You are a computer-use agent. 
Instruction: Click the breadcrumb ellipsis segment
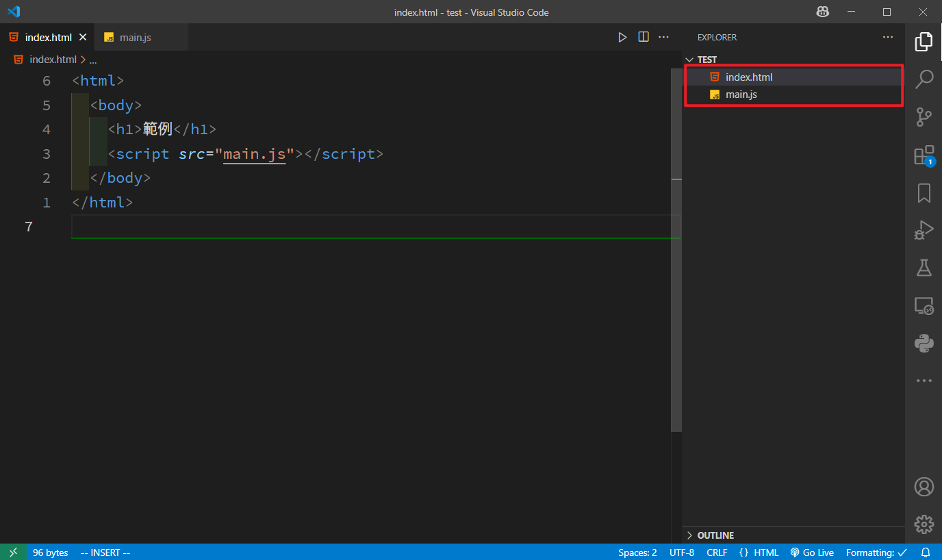pos(93,60)
